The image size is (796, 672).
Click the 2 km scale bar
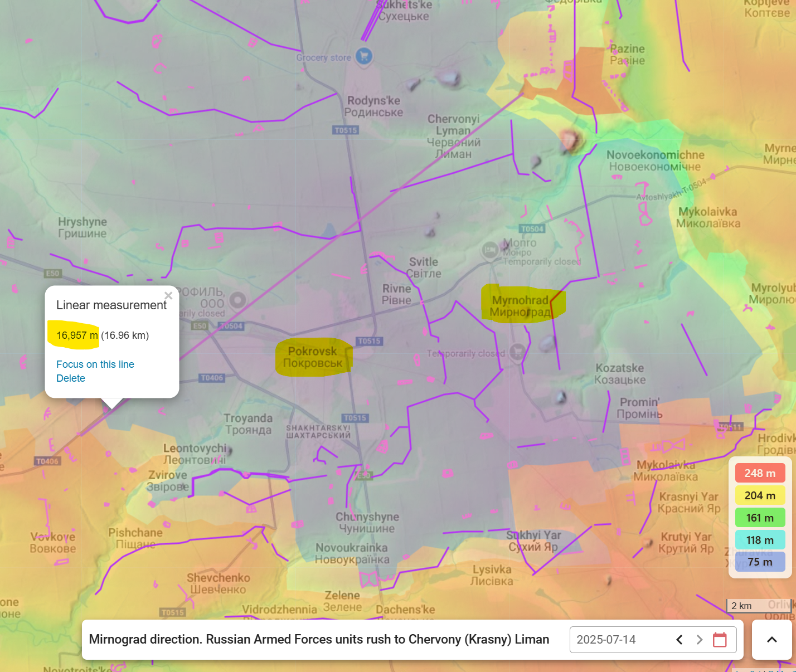tap(759, 606)
